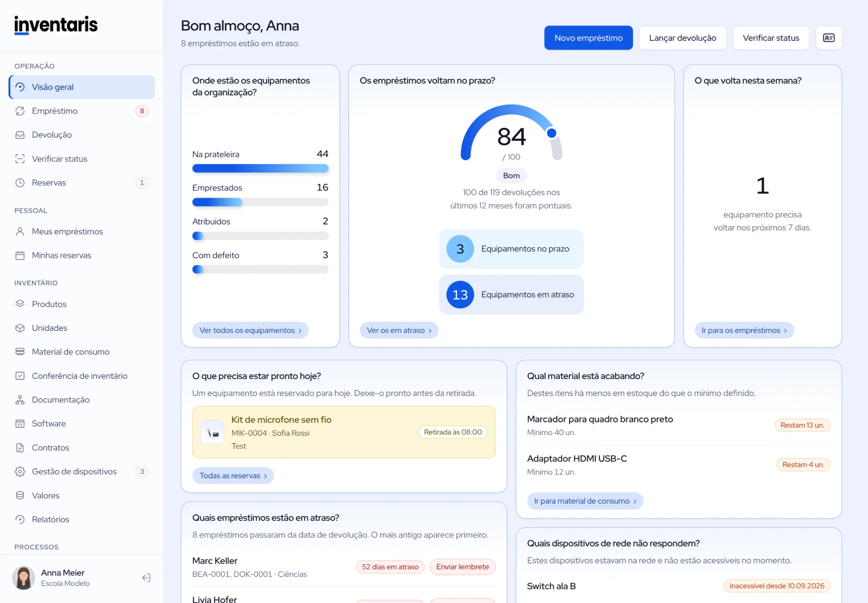Open the Todas as reservas link
This screenshot has height=603, width=868.
point(233,475)
